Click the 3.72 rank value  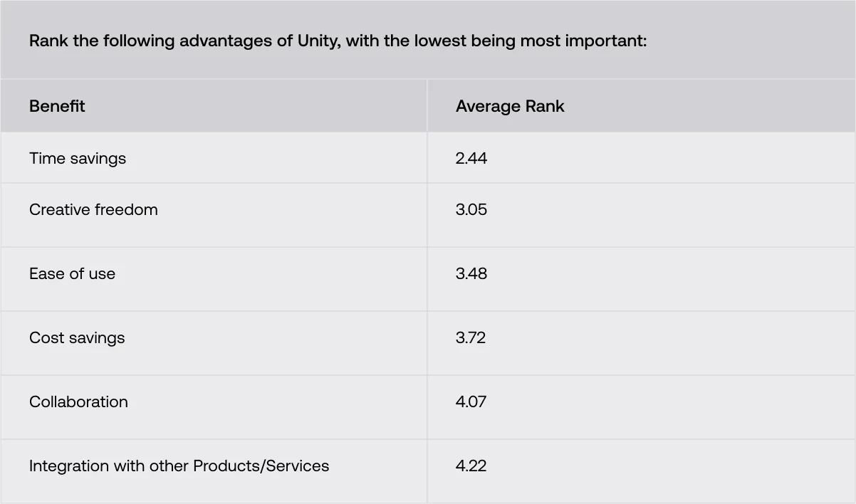[471, 337]
